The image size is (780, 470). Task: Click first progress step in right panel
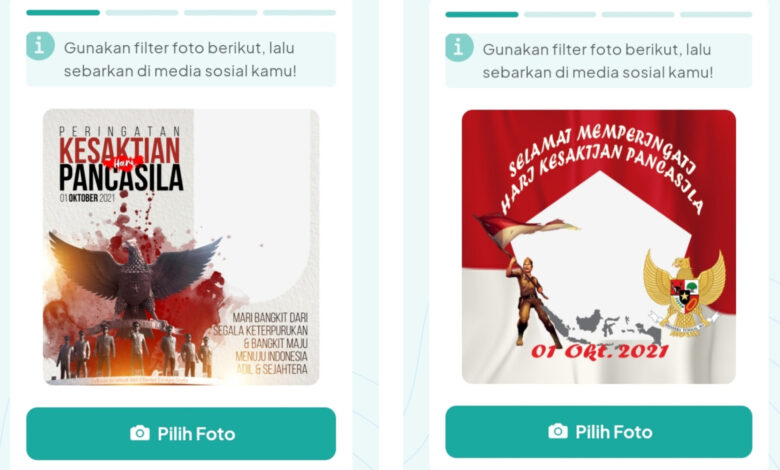click(482, 14)
